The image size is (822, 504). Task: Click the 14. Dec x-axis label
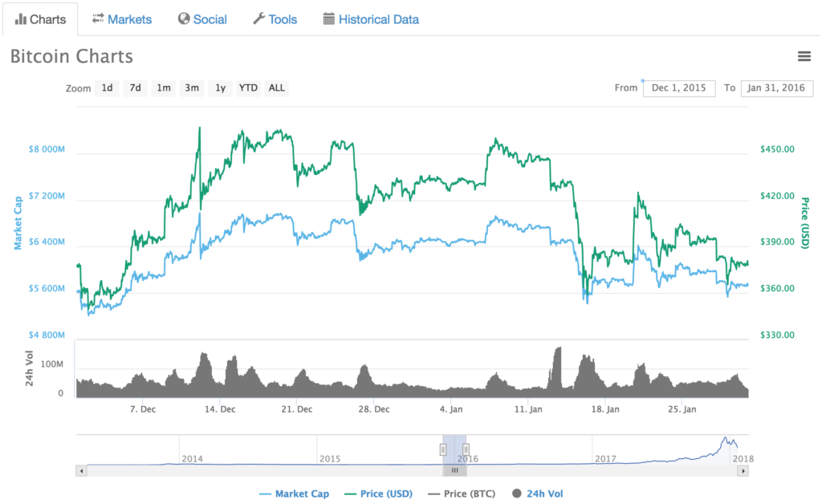220,409
